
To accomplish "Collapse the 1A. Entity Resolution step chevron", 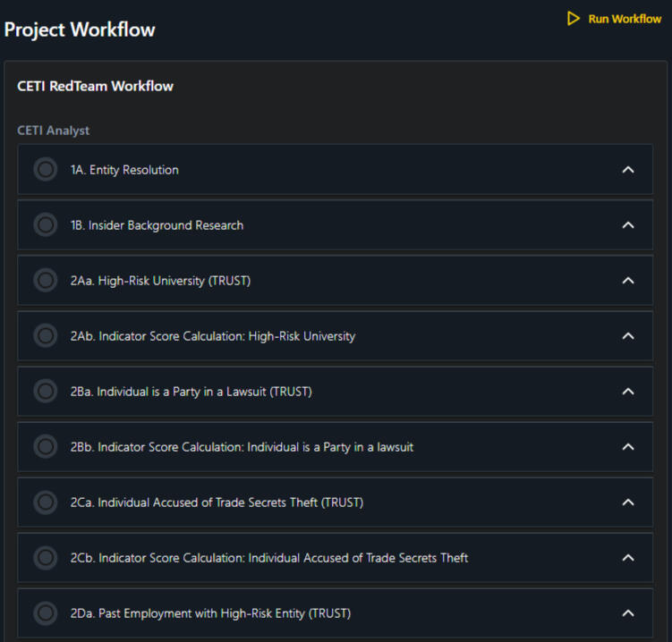I will (628, 170).
